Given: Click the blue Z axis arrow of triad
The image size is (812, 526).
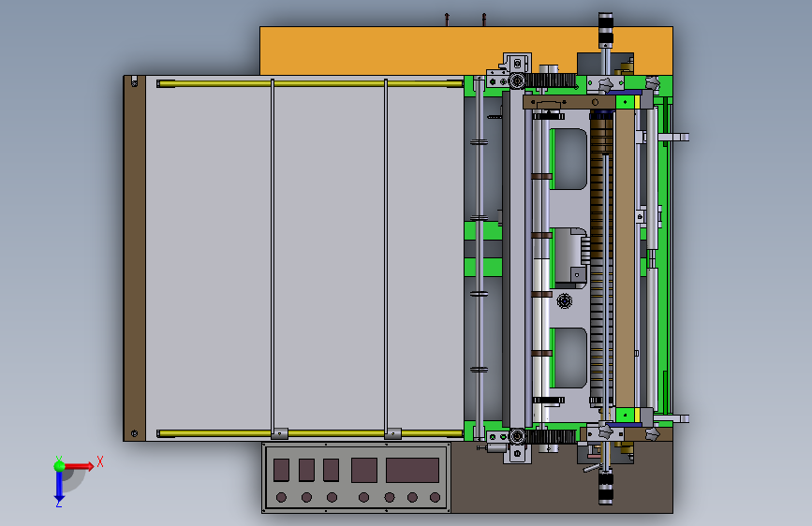Looking at the screenshot, I should click(59, 487).
